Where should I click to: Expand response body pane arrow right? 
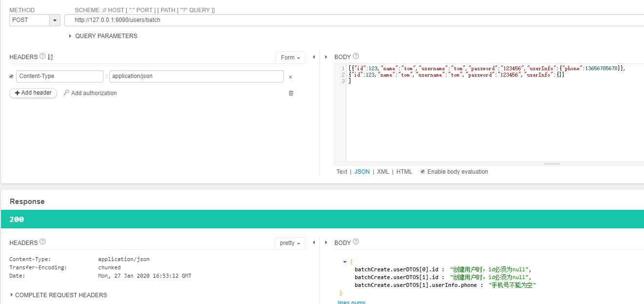pos(326,243)
